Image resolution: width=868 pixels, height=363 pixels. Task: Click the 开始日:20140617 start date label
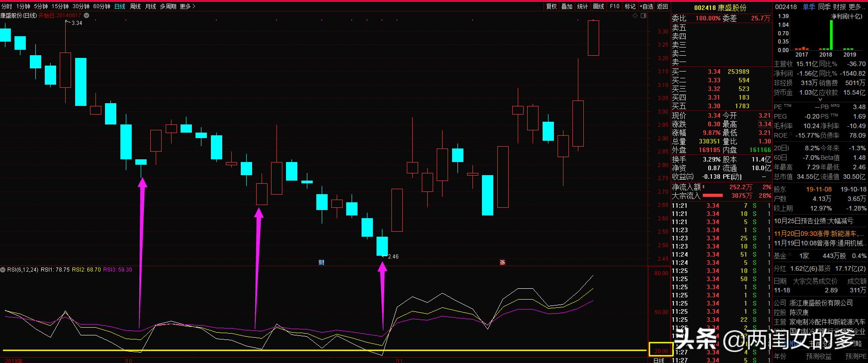(x=60, y=15)
